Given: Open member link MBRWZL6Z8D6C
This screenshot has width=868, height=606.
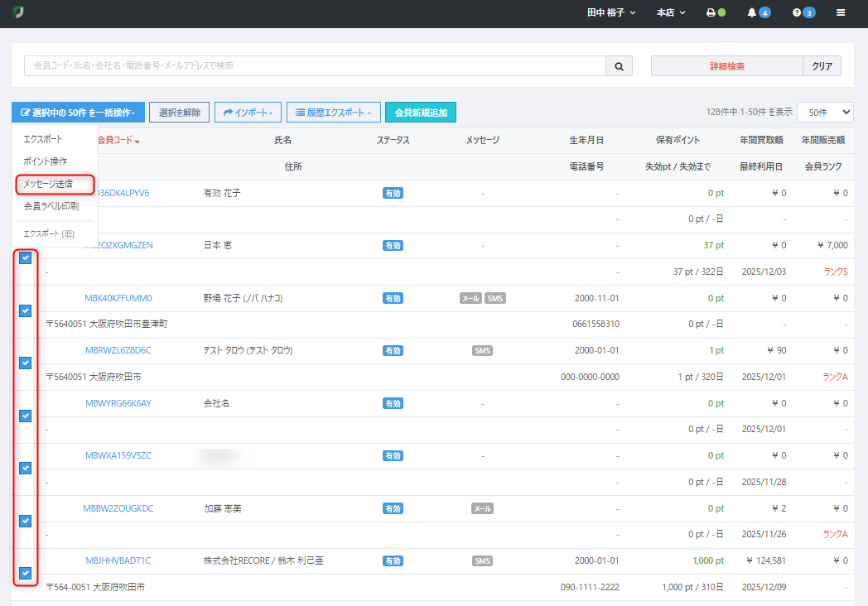Looking at the screenshot, I should tap(118, 350).
